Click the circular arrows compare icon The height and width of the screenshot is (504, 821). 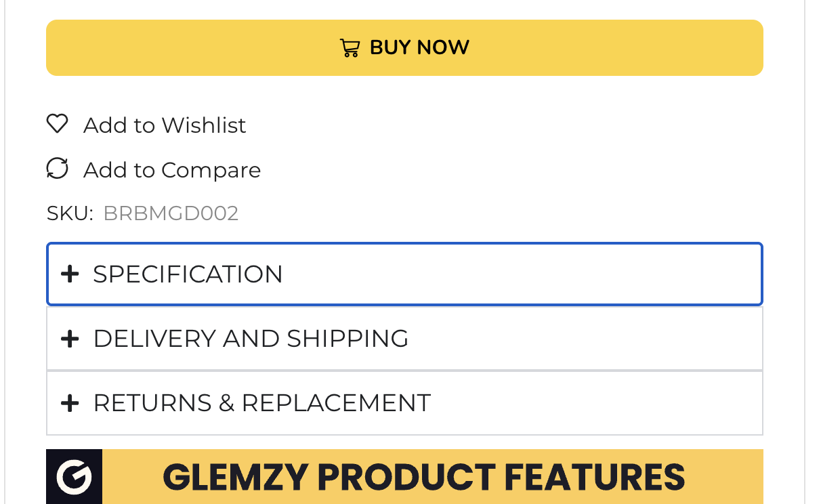pyautogui.click(x=57, y=169)
